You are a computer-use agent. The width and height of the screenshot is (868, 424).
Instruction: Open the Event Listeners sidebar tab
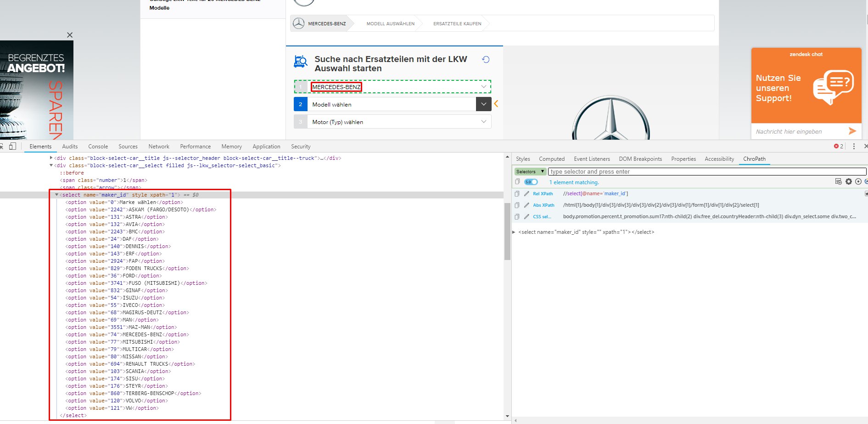592,159
